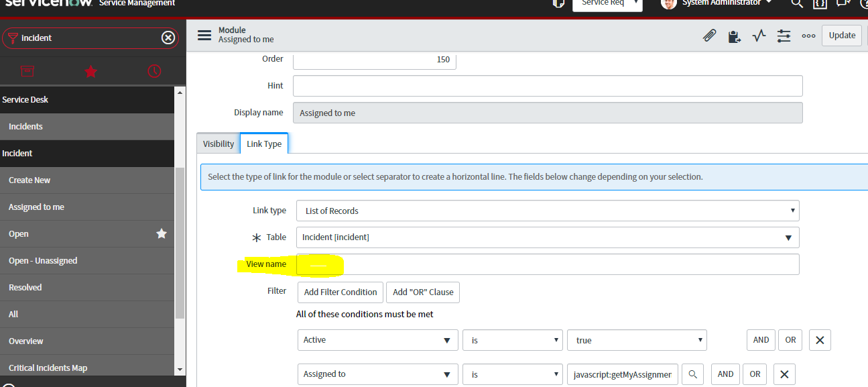Click the Update button
The image size is (868, 387).
coord(841,35)
